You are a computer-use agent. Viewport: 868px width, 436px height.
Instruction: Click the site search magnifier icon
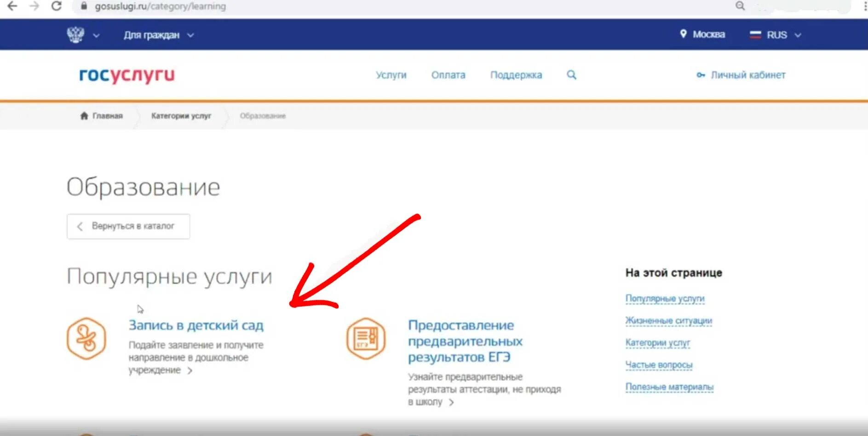[x=571, y=75]
